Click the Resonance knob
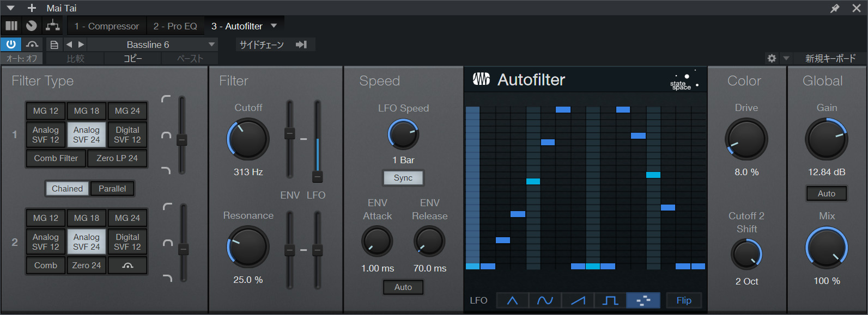The width and height of the screenshot is (868, 315). click(x=248, y=247)
